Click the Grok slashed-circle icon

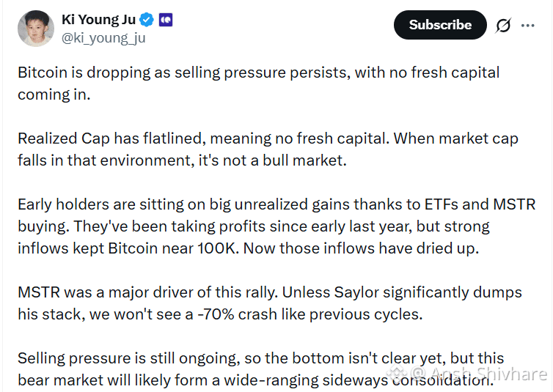pos(503,25)
